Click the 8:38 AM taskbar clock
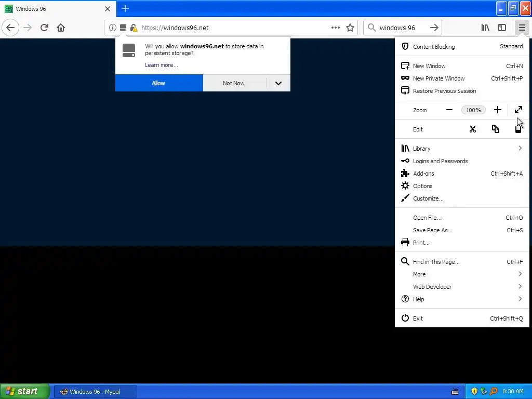 513,392
